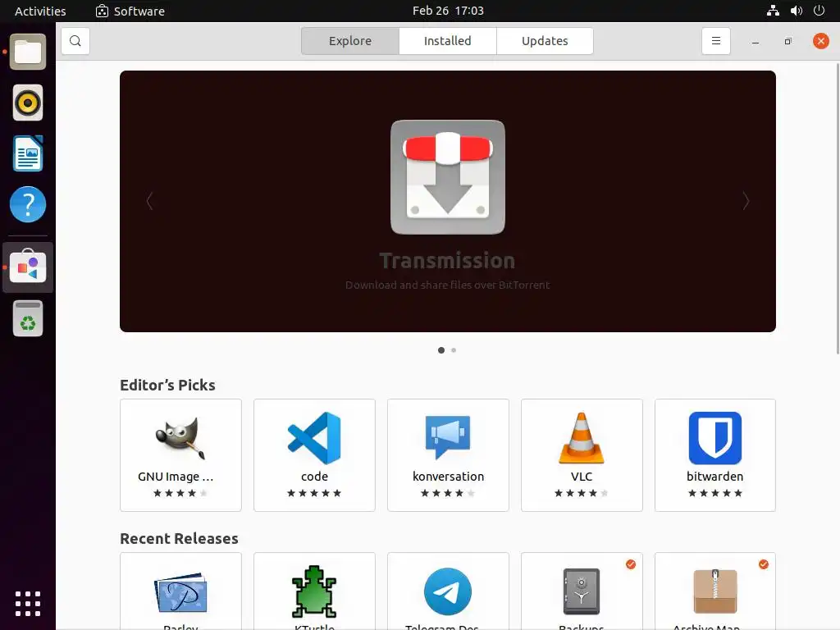Switch to the Installed tab
Image resolution: width=840 pixels, height=630 pixels.
447,41
